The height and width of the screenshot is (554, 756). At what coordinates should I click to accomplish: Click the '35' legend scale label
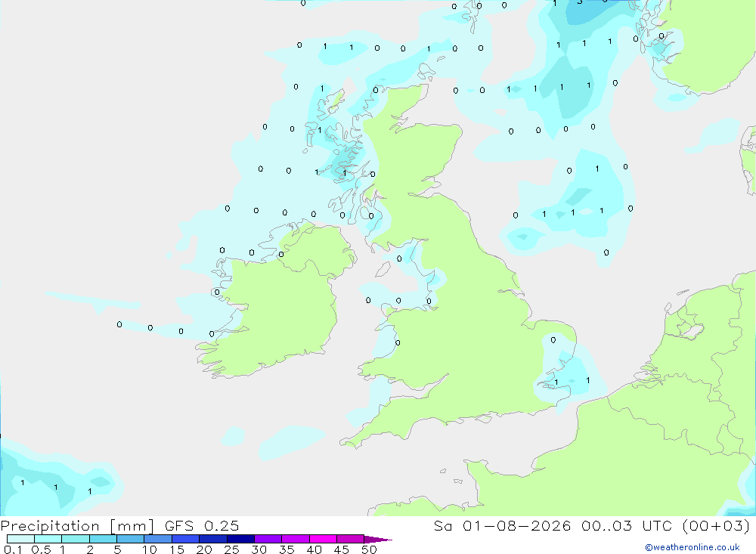pos(287,549)
